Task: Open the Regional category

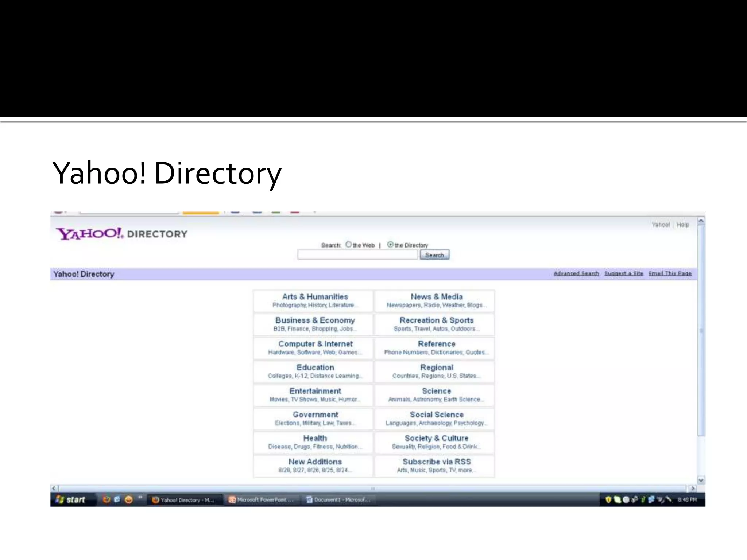Action: (x=437, y=367)
